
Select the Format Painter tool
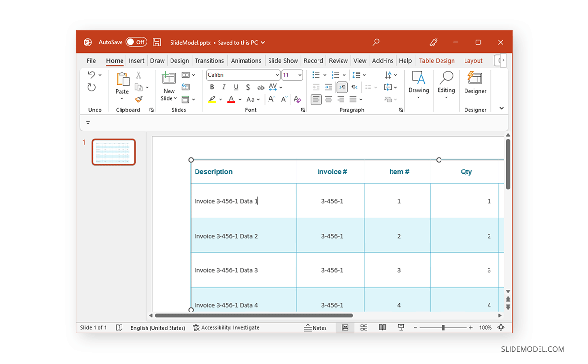tap(139, 99)
